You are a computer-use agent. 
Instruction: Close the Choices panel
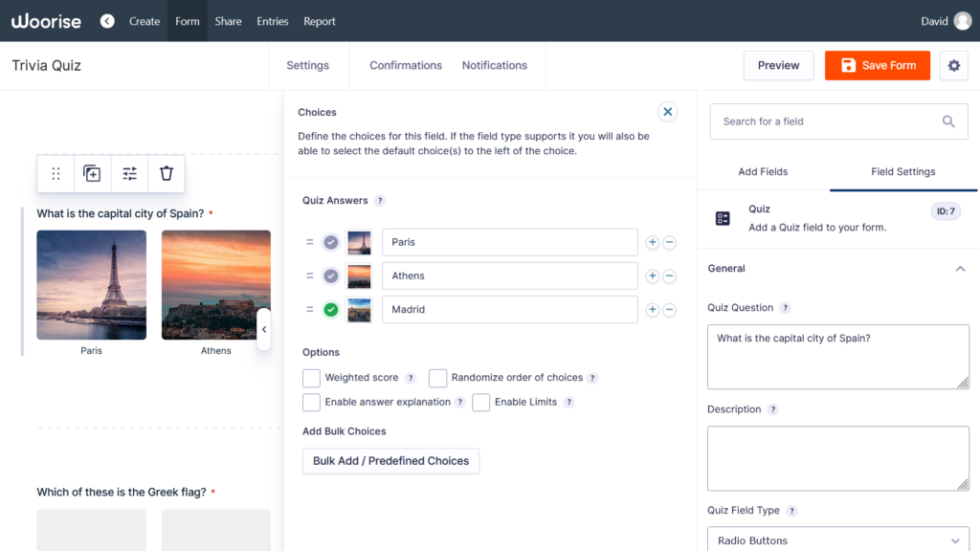click(668, 112)
